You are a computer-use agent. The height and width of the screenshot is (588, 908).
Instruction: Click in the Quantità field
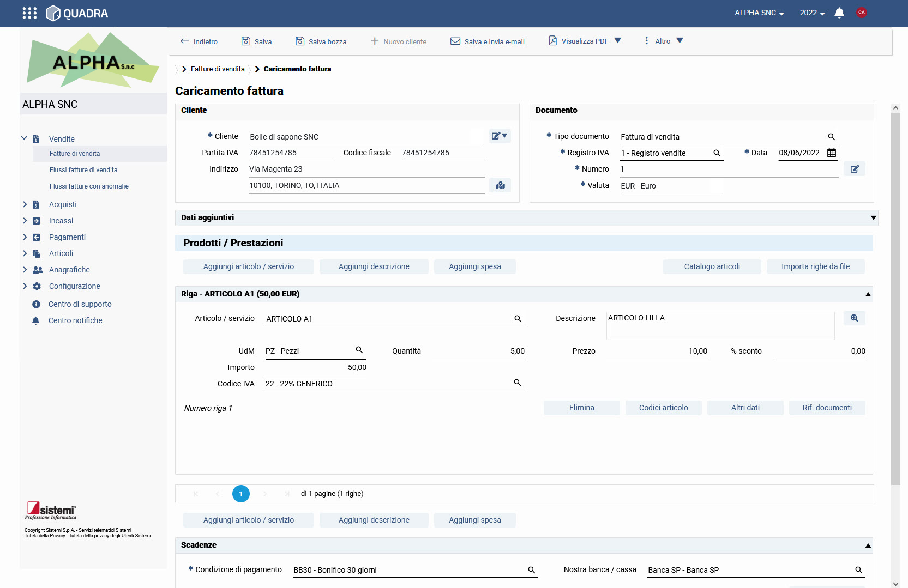pyautogui.click(x=478, y=351)
